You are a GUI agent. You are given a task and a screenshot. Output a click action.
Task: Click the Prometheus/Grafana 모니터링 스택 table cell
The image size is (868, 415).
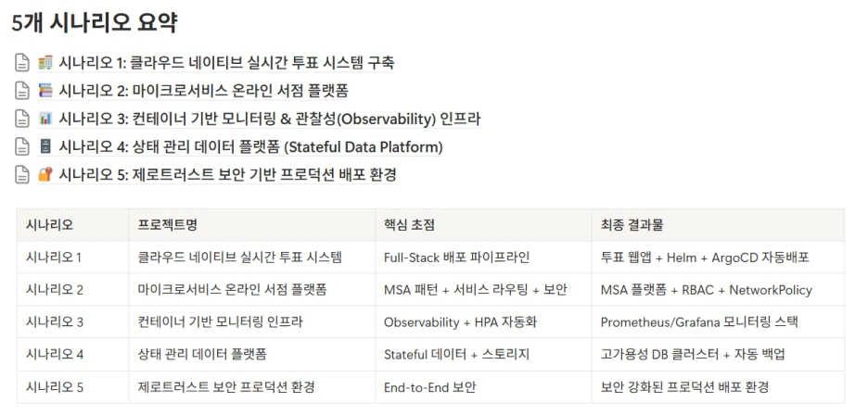click(718, 322)
